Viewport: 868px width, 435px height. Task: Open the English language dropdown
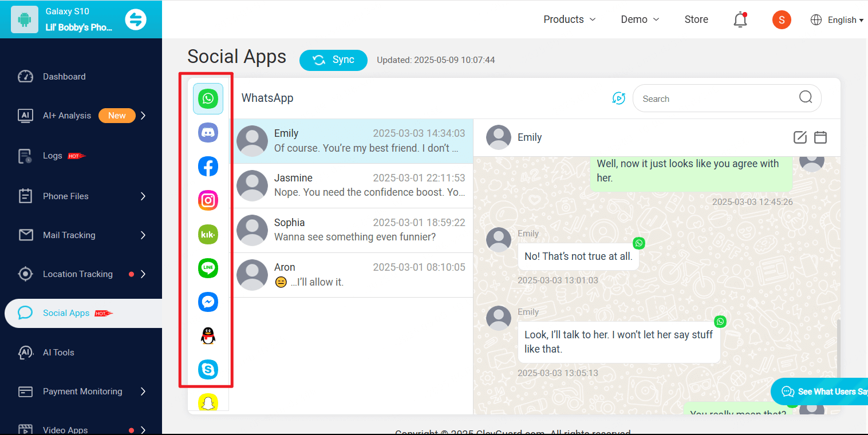pyautogui.click(x=846, y=20)
